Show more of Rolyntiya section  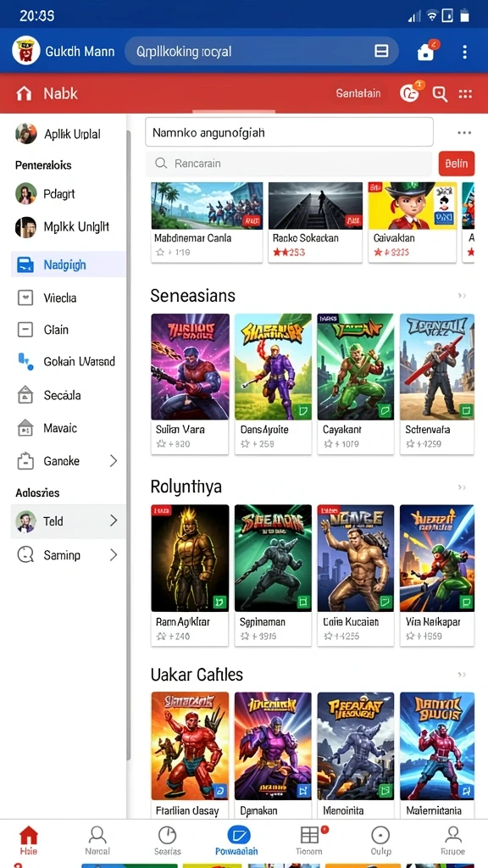click(x=462, y=487)
